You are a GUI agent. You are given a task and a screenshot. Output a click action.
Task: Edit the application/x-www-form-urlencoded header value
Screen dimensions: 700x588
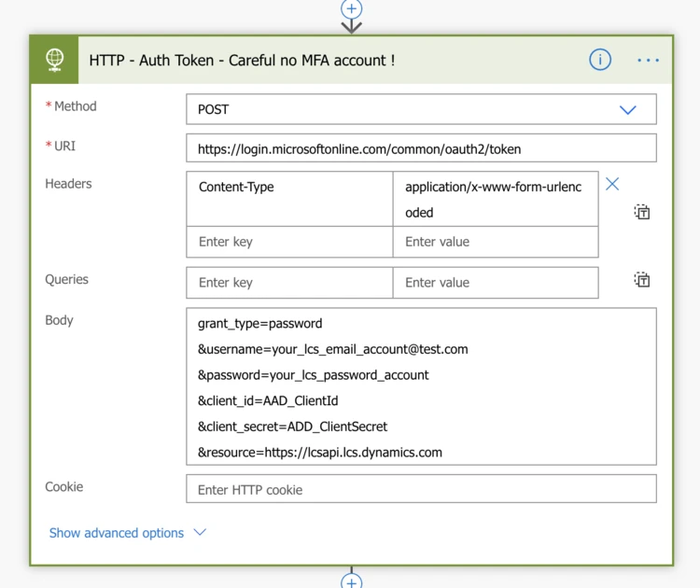[495, 199]
